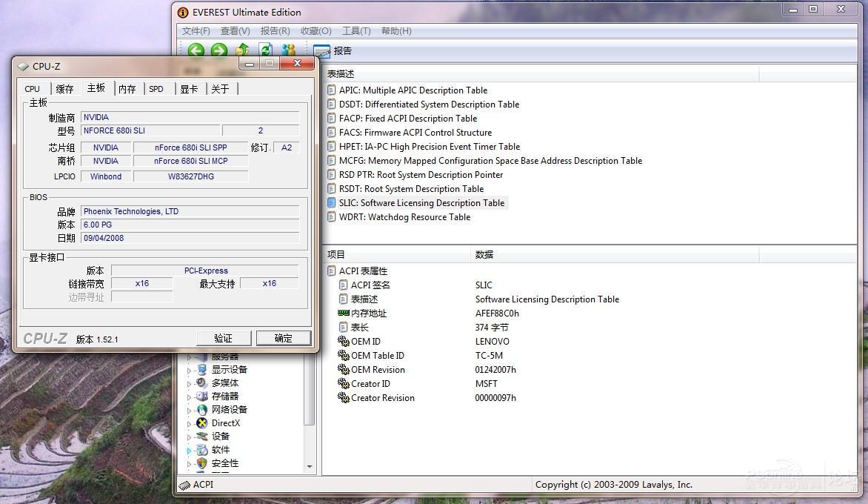Open the 帮助(H) menu in EVEREST
The width and height of the screenshot is (868, 504).
[x=396, y=31]
